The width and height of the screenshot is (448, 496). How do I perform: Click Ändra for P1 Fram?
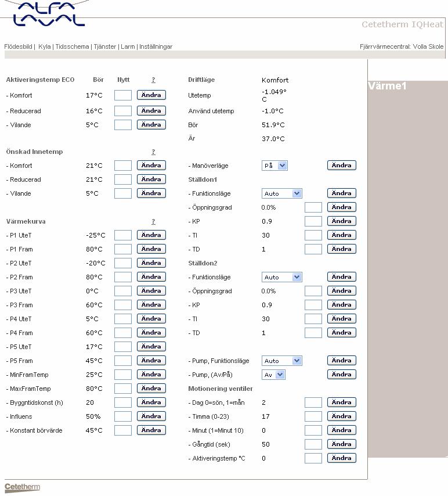click(x=151, y=249)
